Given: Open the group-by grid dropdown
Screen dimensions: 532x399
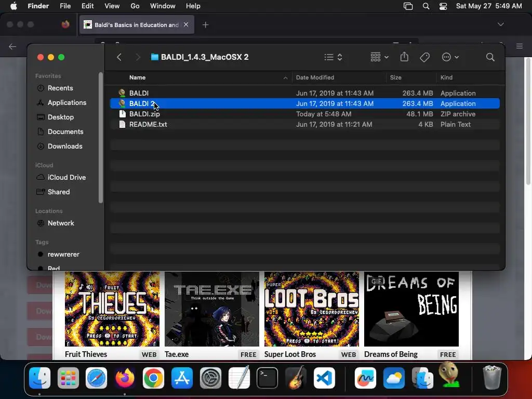Looking at the screenshot, I should pos(379,57).
